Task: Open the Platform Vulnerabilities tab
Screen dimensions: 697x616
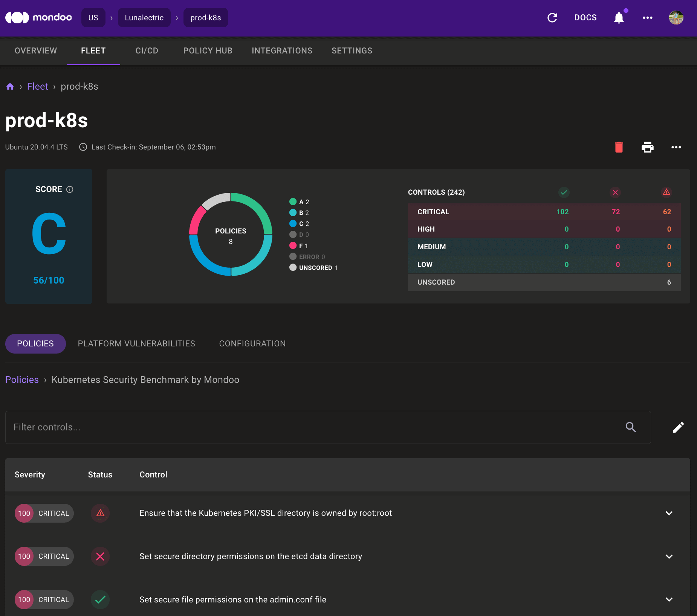Action: 136,344
